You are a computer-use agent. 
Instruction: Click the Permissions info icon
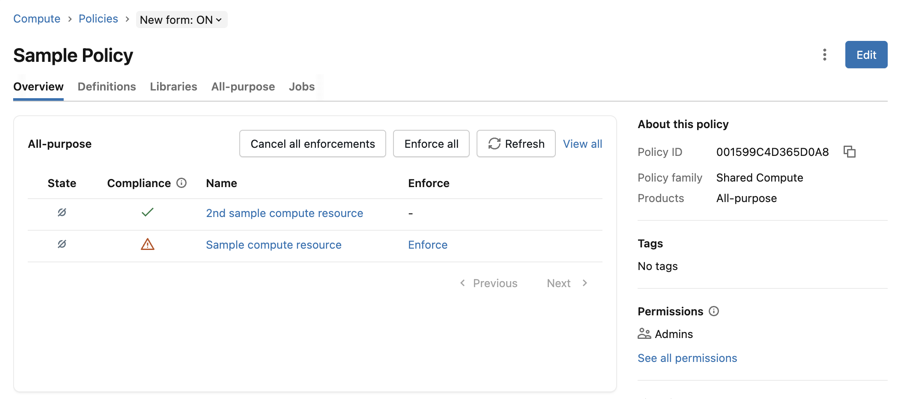click(714, 311)
